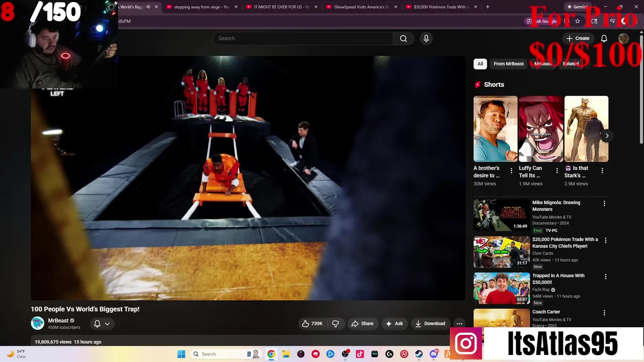Click the Create button
644x362 pixels.
(578, 38)
